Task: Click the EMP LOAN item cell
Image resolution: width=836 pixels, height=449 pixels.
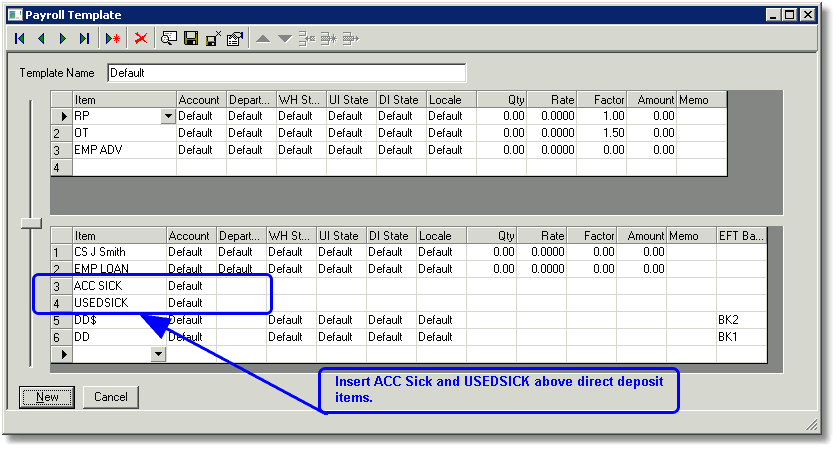Action: [119, 269]
